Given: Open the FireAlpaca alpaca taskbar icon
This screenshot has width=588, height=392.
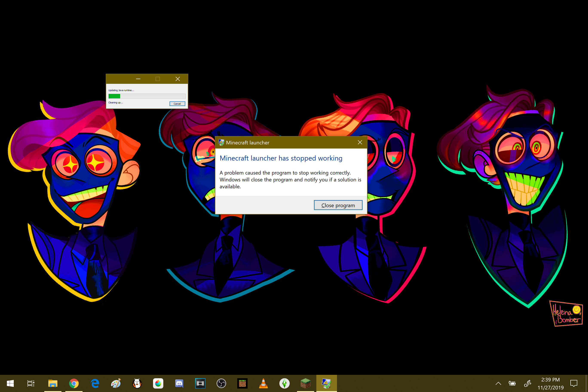Looking at the screenshot, I should coord(137,383).
